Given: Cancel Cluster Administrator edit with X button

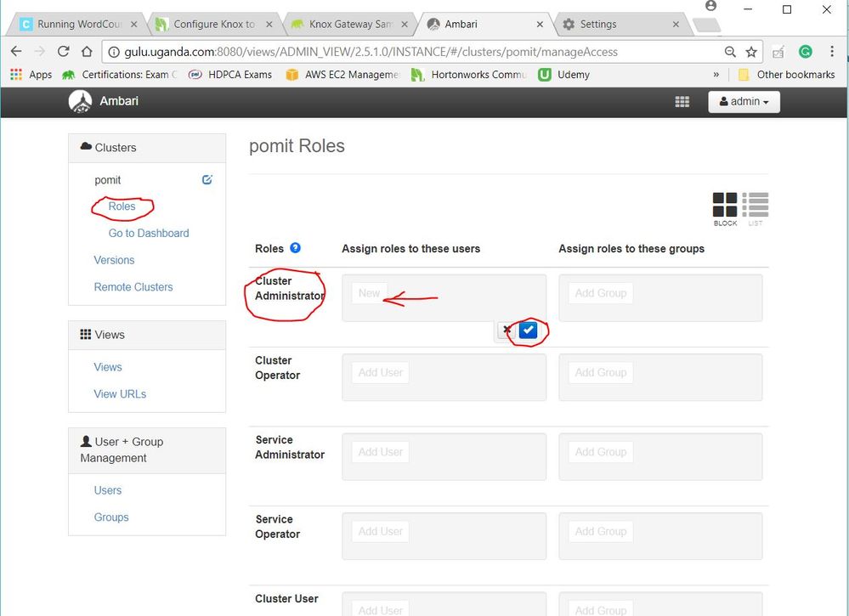Looking at the screenshot, I should click(x=507, y=330).
